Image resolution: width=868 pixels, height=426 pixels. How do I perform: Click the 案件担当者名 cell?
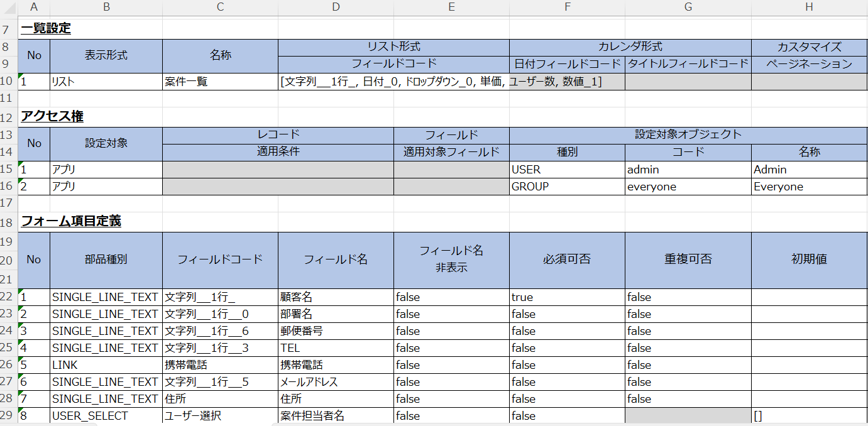pos(336,416)
